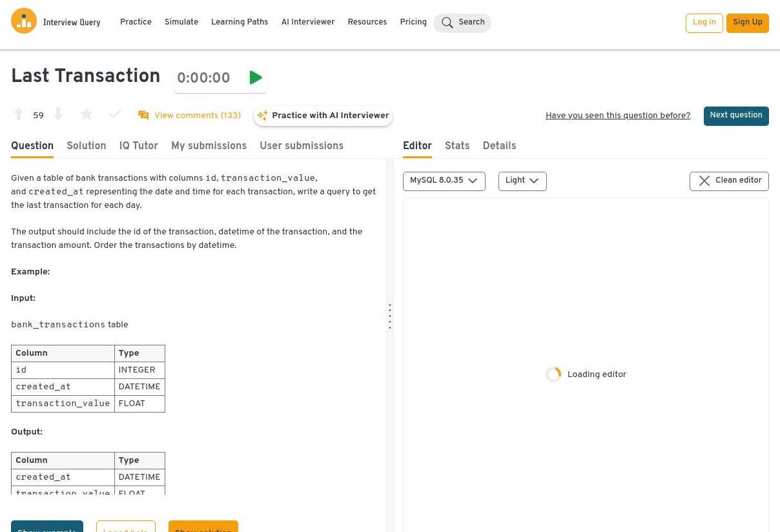Screen dimensions: 780x532
Task: Mark question as completed with checkmark
Action: tap(115, 115)
